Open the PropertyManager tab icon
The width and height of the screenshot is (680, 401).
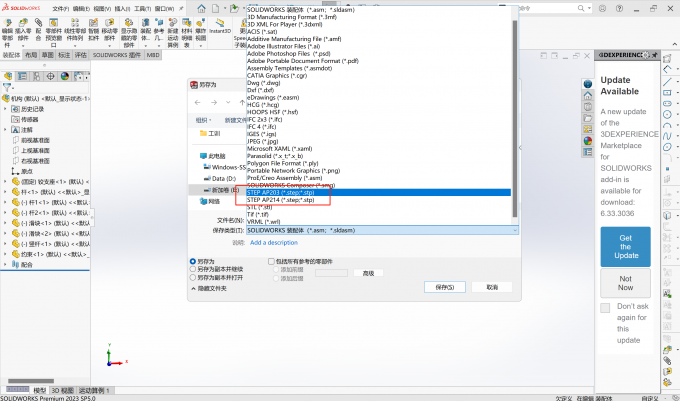pos(22,76)
